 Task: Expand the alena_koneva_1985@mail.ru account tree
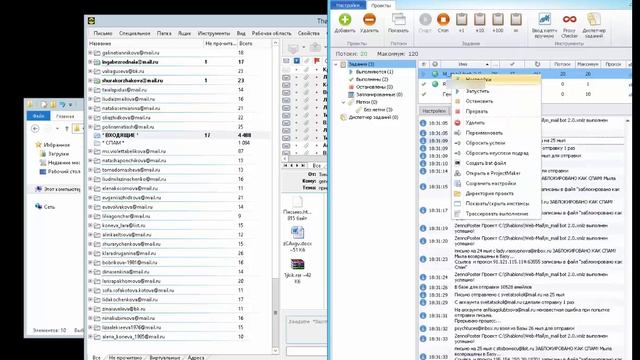point(90,337)
